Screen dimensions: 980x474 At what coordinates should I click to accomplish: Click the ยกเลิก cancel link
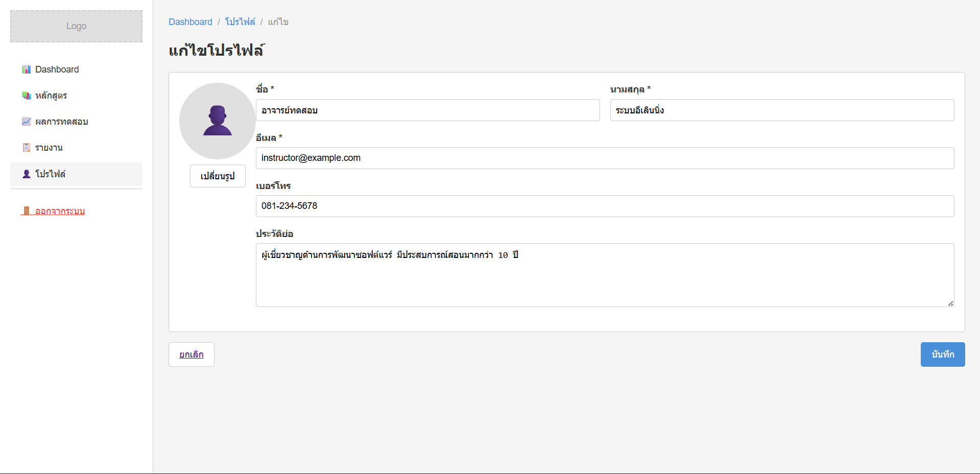tap(192, 354)
